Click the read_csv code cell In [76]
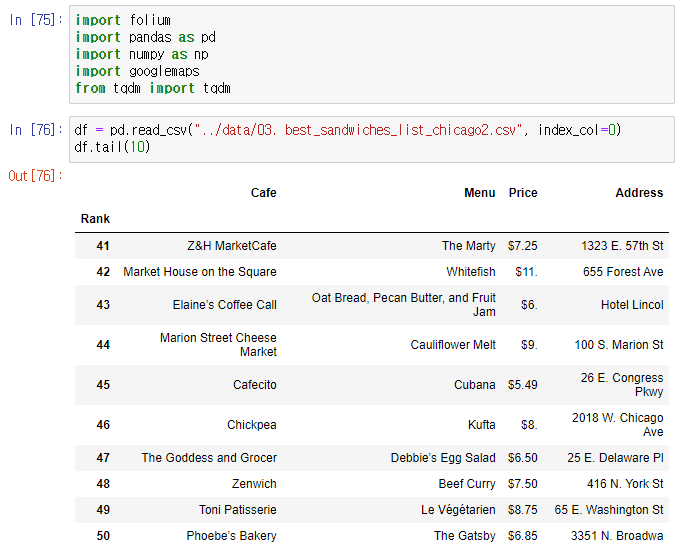Image resolution: width=679 pixels, height=552 pixels. coord(372,139)
